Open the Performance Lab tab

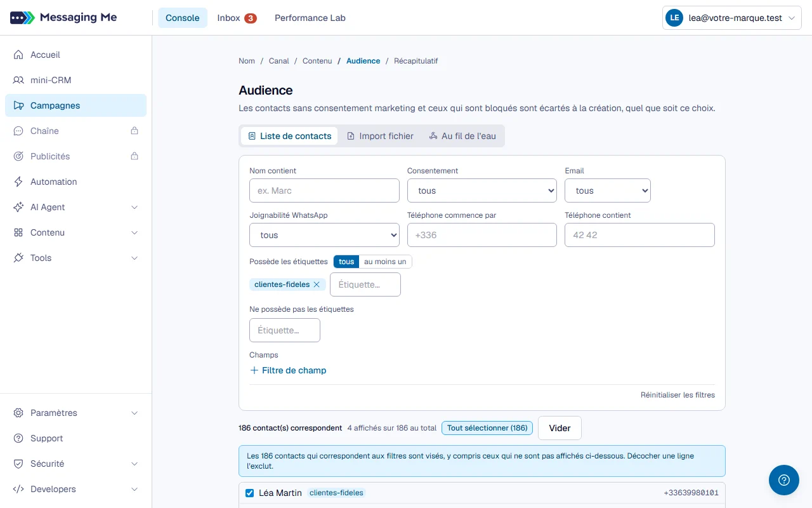click(310, 18)
